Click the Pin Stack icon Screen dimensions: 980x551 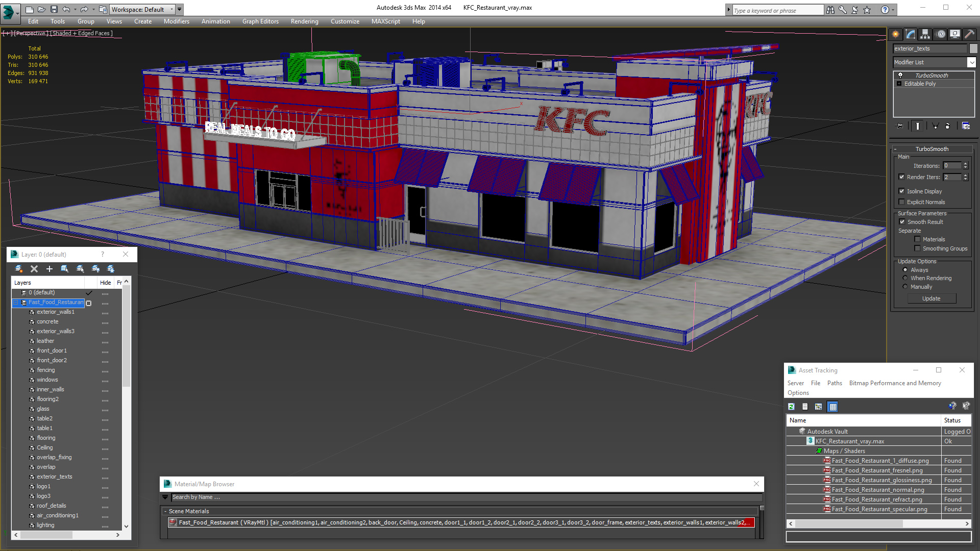[x=900, y=126]
